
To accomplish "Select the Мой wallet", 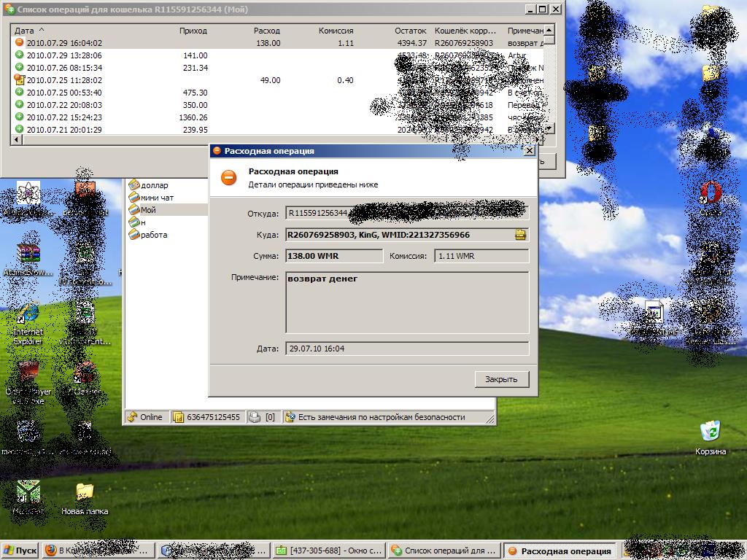I will point(148,210).
